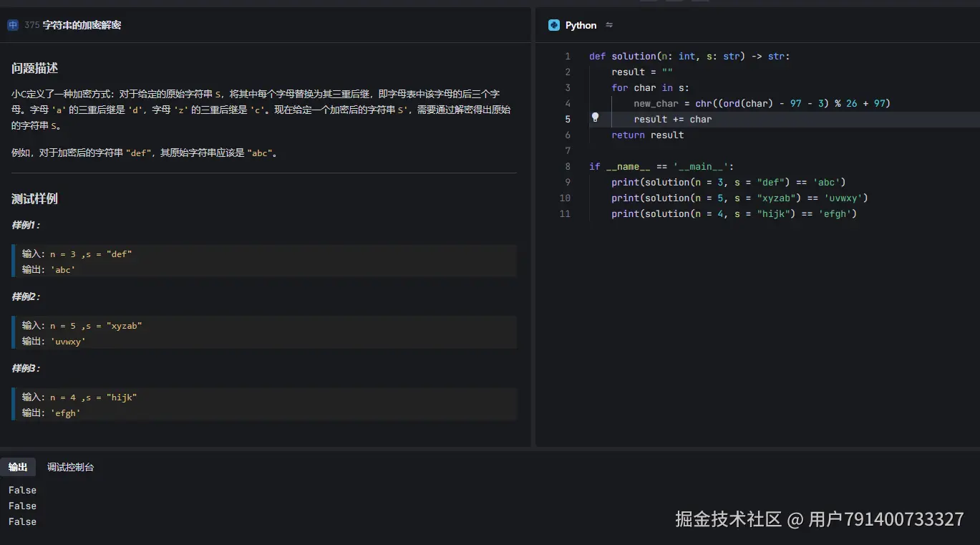The height and width of the screenshot is (545, 980).
Task: Select the 输出 tab
Action: coord(18,467)
